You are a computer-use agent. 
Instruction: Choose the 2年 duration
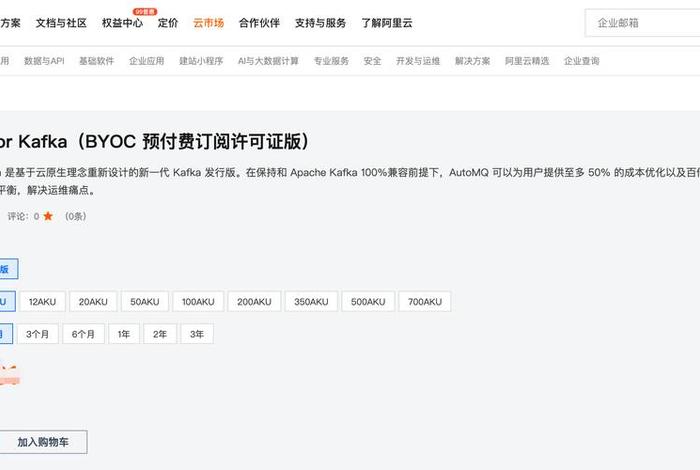tap(160, 334)
